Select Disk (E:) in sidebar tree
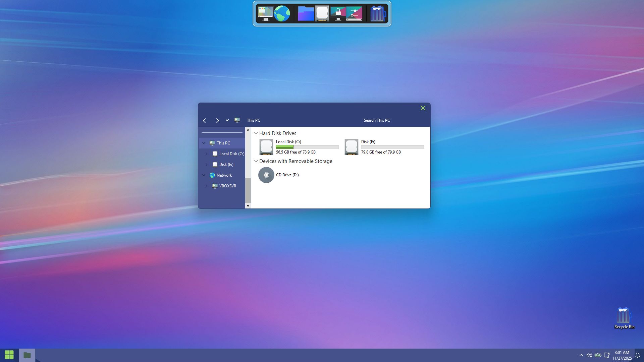 pyautogui.click(x=226, y=165)
